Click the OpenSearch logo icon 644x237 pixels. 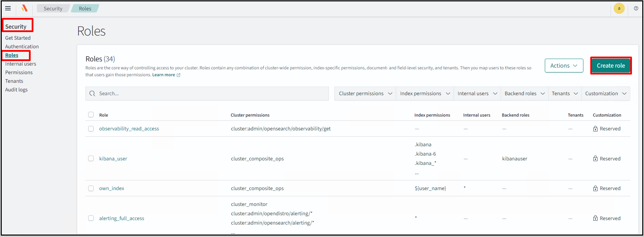pyautogui.click(x=24, y=8)
